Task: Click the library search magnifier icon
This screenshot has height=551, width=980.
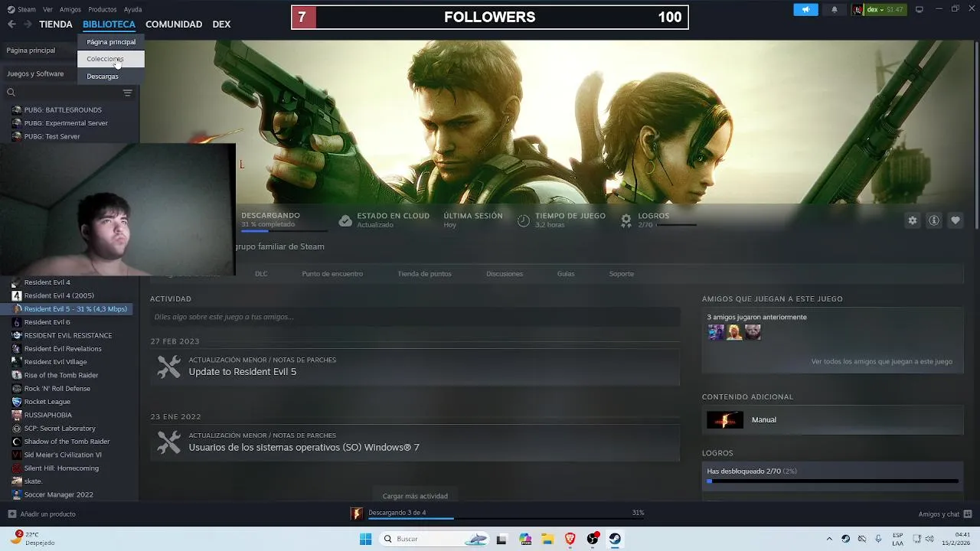Action: 11,93
